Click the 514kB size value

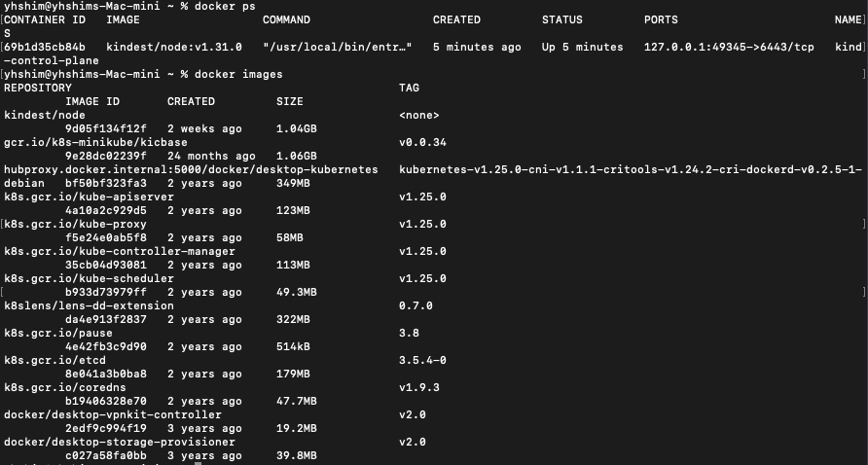pos(294,346)
